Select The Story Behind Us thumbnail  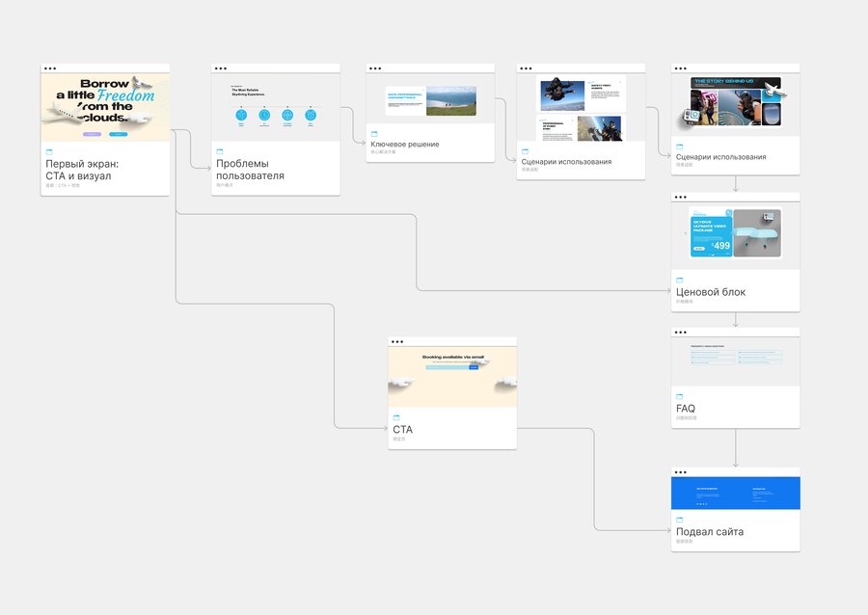pos(735,105)
